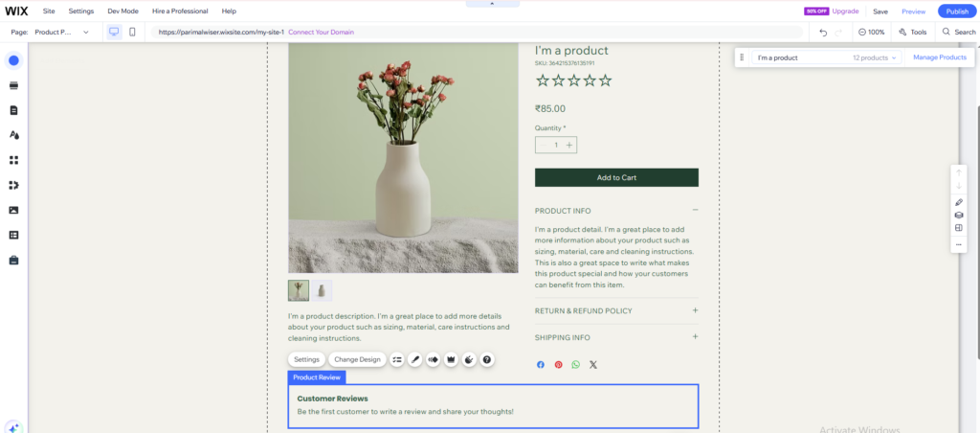
Task: Open the Site menu
Action: pos(49,11)
